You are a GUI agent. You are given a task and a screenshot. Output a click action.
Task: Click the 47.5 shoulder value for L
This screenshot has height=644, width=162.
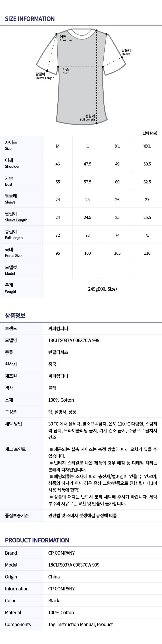click(88, 164)
